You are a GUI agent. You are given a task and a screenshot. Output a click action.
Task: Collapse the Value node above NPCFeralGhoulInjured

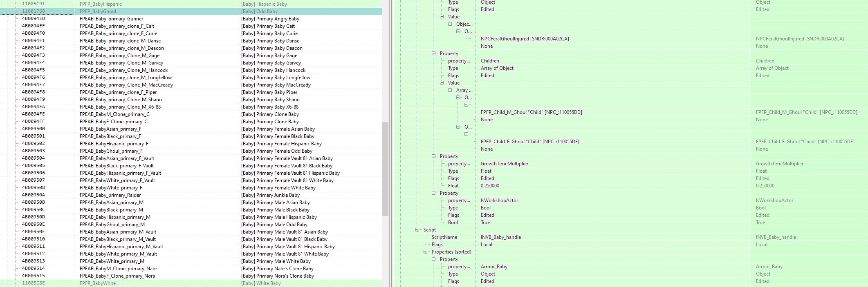[x=442, y=17]
